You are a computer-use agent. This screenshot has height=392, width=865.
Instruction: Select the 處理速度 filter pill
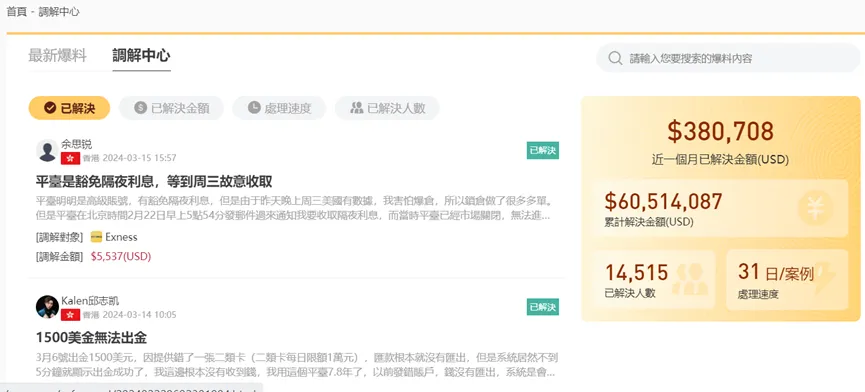click(279, 108)
